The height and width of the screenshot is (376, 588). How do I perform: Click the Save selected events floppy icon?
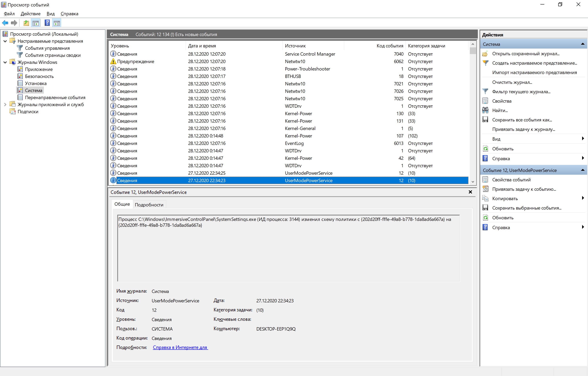coord(485,208)
